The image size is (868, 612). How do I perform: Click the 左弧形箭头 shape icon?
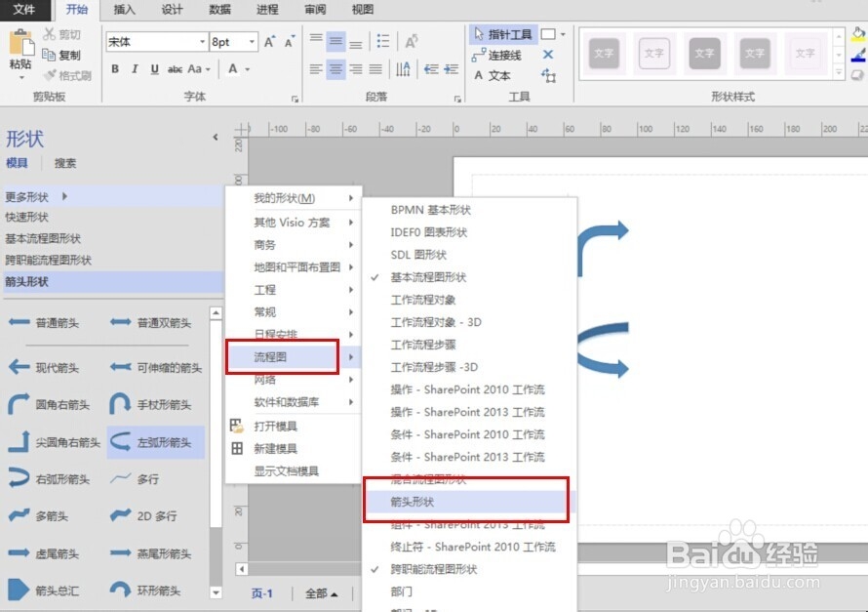coord(120,441)
